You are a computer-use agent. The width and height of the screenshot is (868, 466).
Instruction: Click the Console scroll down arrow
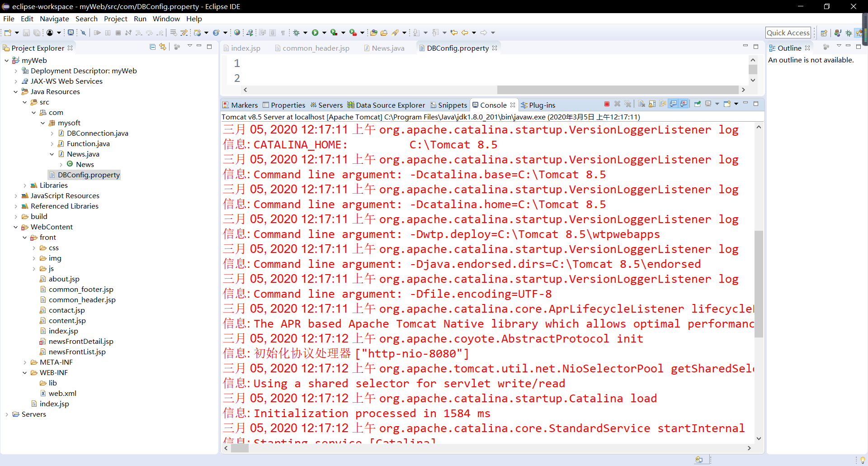759,438
